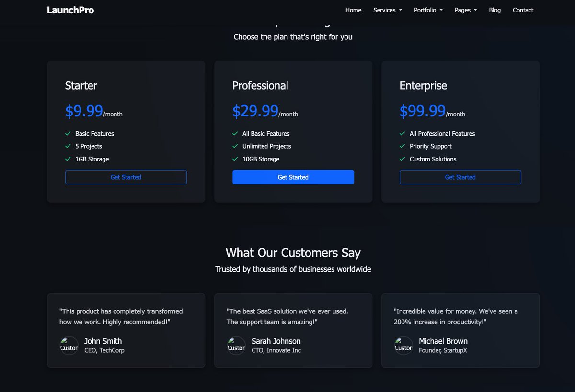This screenshot has height=392, width=575.
Task: Click the LaunchPro logo
Action: coord(70,10)
